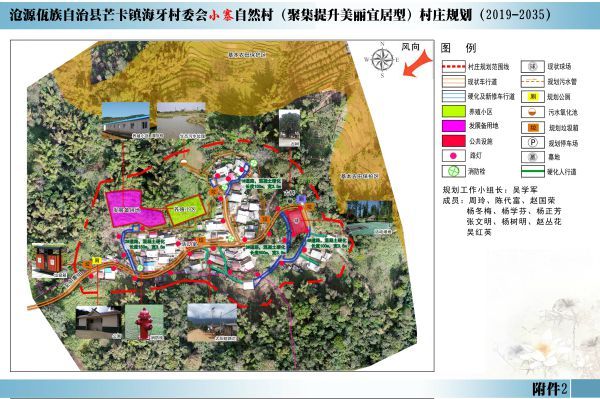Click the red public facility area on map

point(297,222)
